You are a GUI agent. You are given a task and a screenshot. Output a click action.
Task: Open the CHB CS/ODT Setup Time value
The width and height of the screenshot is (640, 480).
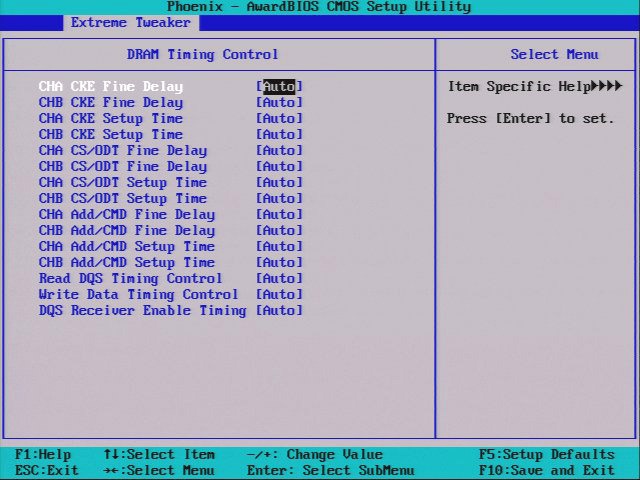[279, 199]
